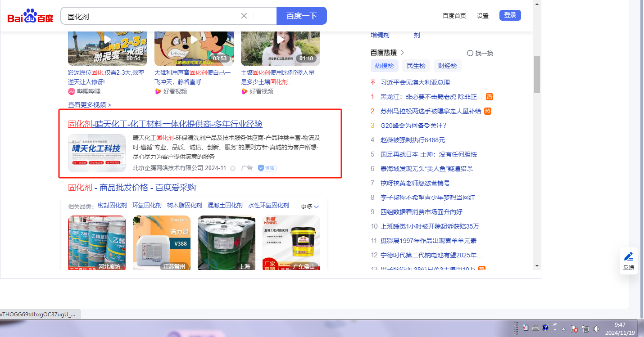Open the 上海 green drum product image
The height and width of the screenshot is (337, 644).
coord(227,243)
